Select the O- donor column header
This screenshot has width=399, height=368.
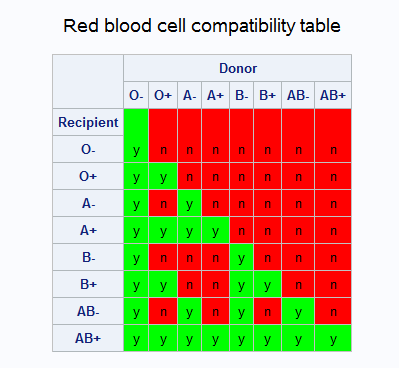pyautogui.click(x=136, y=95)
